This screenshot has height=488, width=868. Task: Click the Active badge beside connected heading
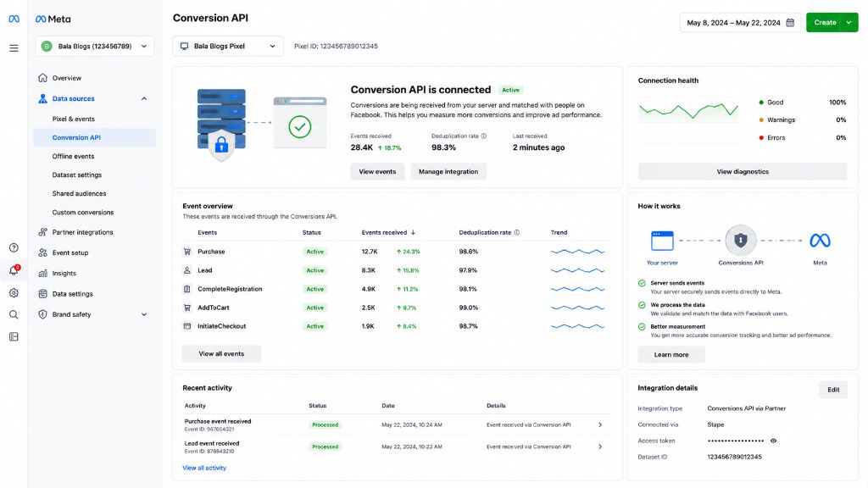point(510,90)
